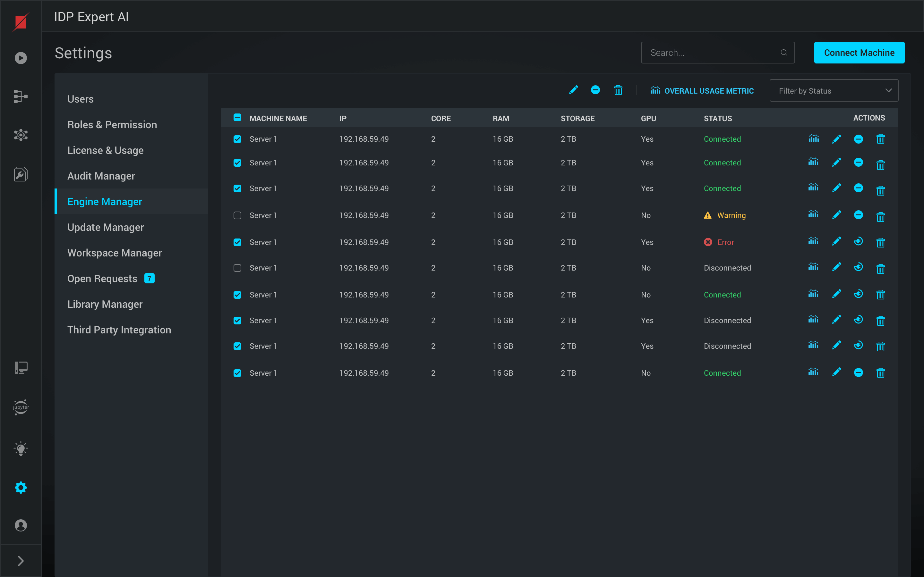Click into the Search input field
Image resolution: width=924 pixels, height=577 pixels.
pyautogui.click(x=713, y=53)
